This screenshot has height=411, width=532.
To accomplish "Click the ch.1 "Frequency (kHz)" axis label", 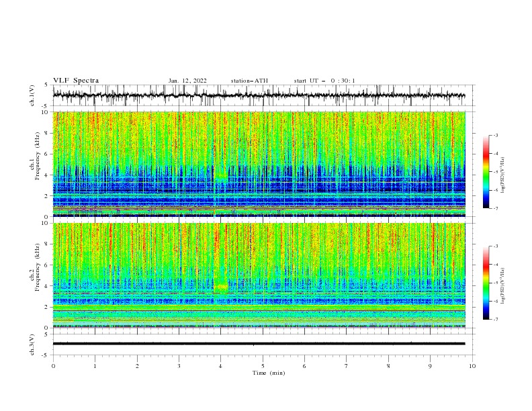I will [37, 154].
